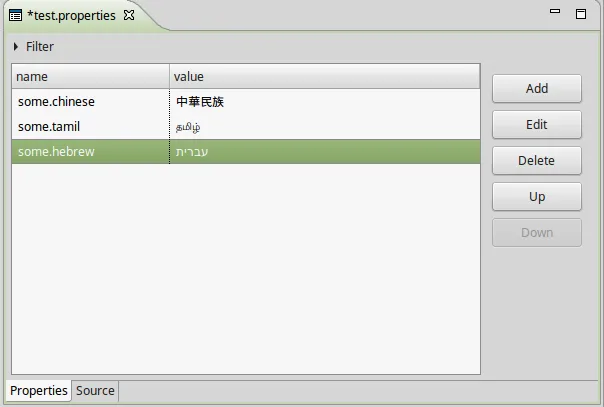Screen dimensions: 604x407
Task: Select the some.hebrew property name
Action: tap(56, 151)
